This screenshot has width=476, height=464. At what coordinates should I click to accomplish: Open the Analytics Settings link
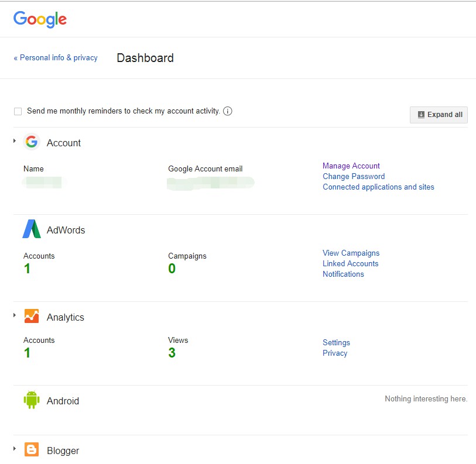coord(336,342)
